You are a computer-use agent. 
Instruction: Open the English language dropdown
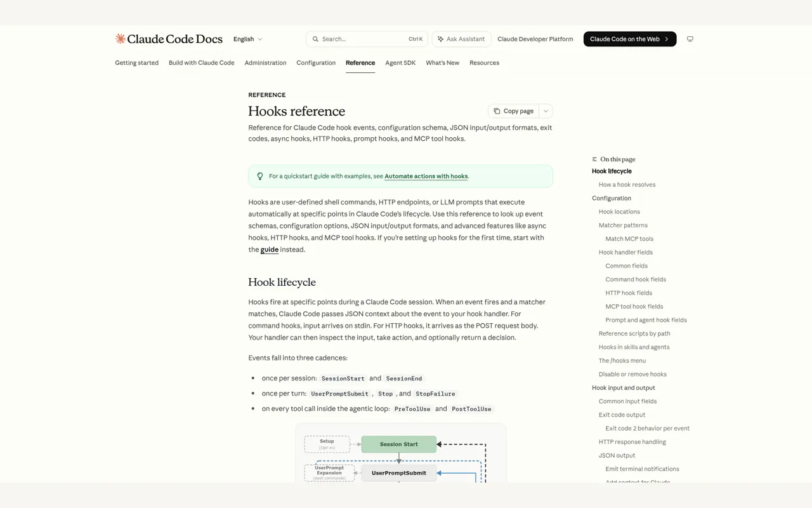(247, 39)
